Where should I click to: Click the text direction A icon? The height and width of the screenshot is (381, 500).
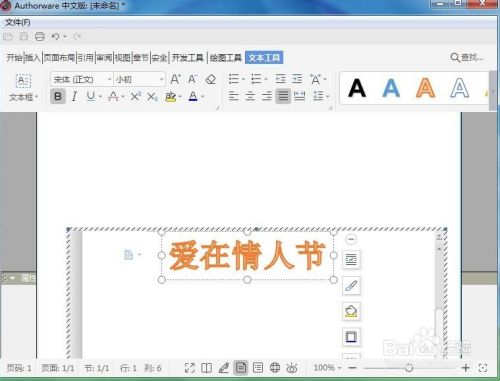click(315, 79)
